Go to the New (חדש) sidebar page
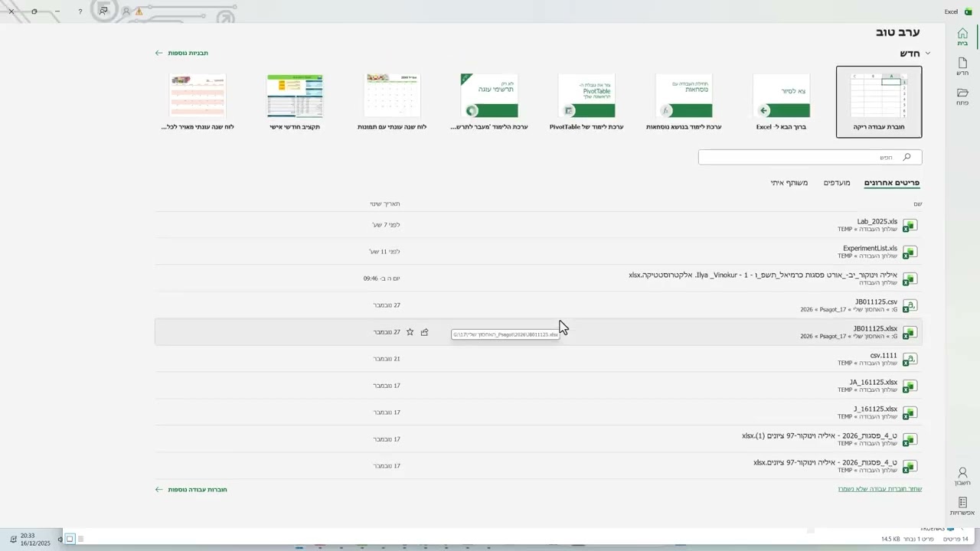This screenshot has width=980, height=551. click(962, 67)
